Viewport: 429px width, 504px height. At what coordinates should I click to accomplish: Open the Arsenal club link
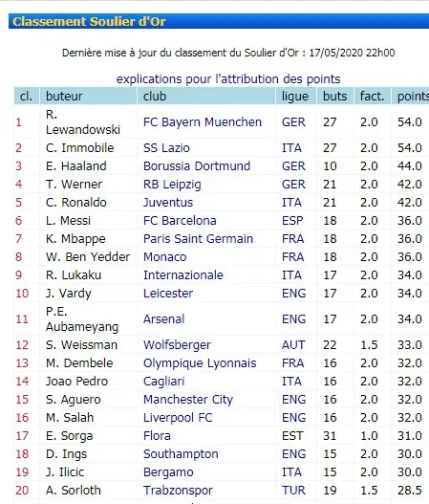[x=163, y=319]
